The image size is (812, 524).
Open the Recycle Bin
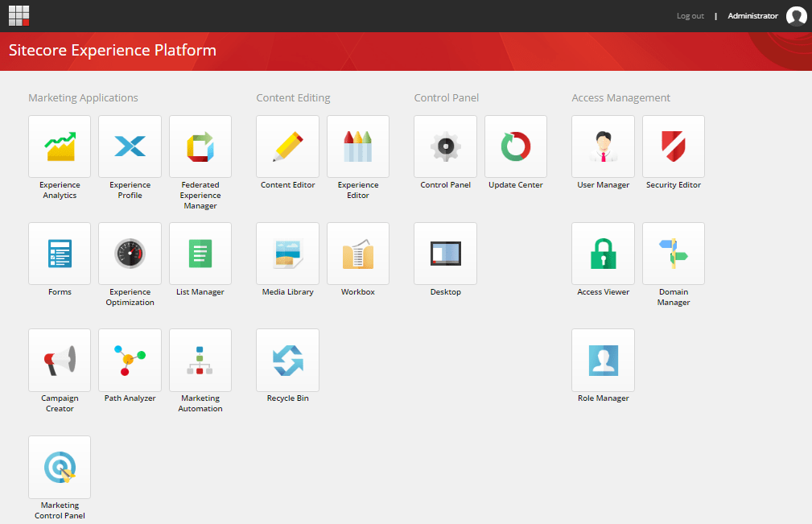pyautogui.click(x=287, y=360)
